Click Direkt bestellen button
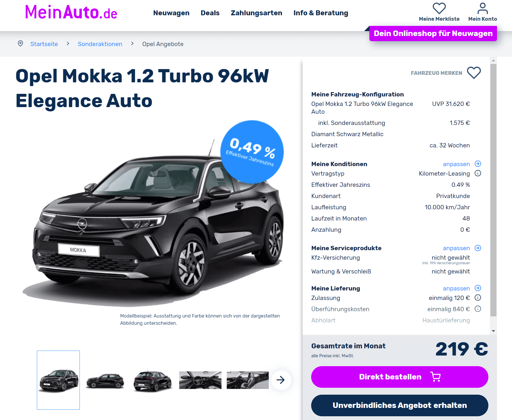 (x=400, y=377)
